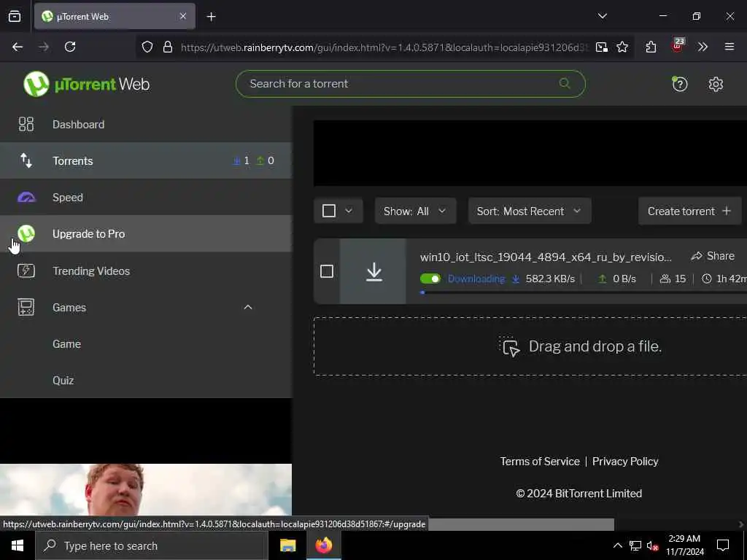Tick the select-all torrents checkbox
The height and width of the screenshot is (560, 747).
(329, 211)
